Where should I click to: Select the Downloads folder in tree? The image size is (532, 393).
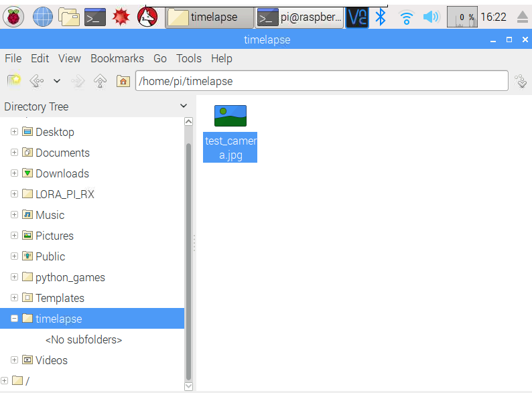[62, 173]
